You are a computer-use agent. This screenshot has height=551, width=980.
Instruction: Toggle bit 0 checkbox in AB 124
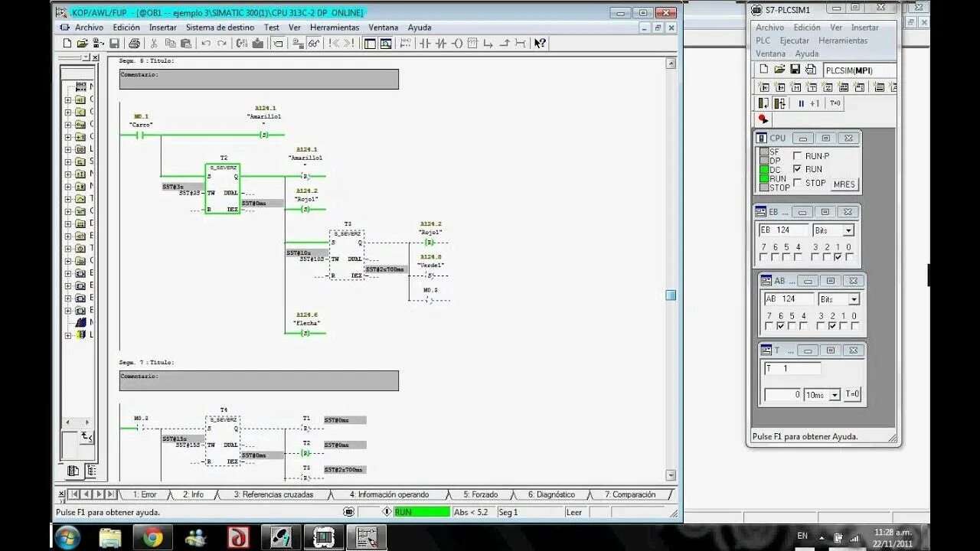854,326
